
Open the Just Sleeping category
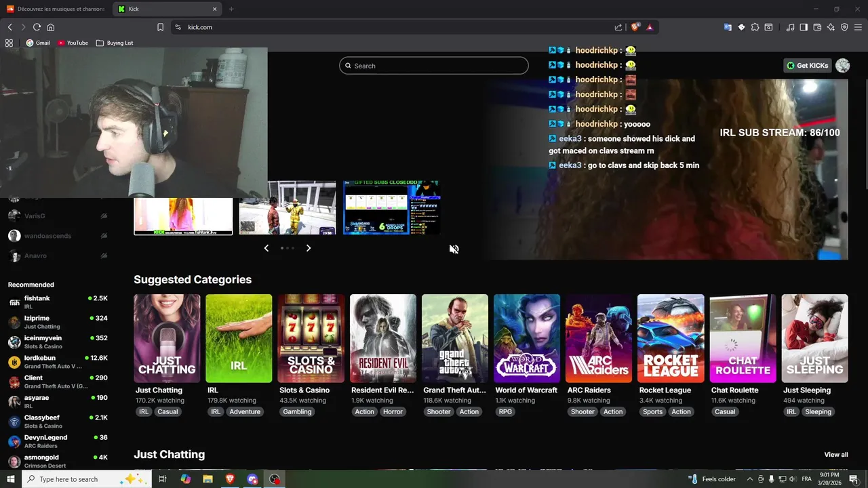814,338
